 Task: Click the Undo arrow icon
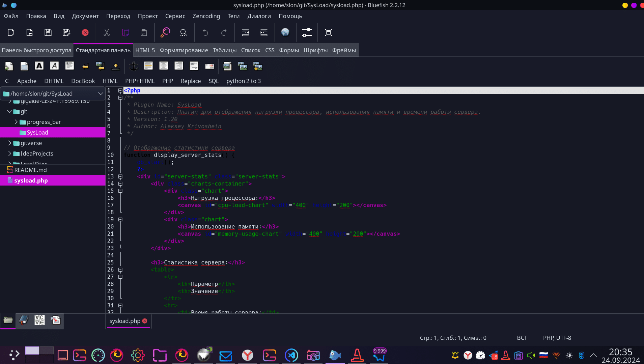205,32
